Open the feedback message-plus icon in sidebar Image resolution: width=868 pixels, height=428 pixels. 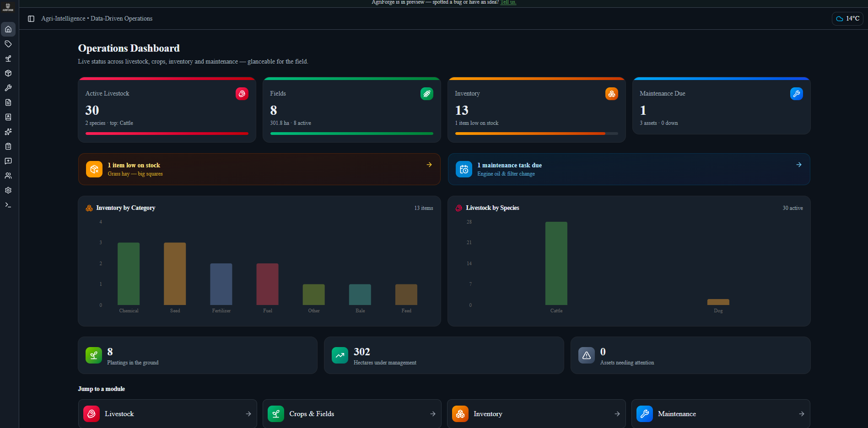point(8,161)
